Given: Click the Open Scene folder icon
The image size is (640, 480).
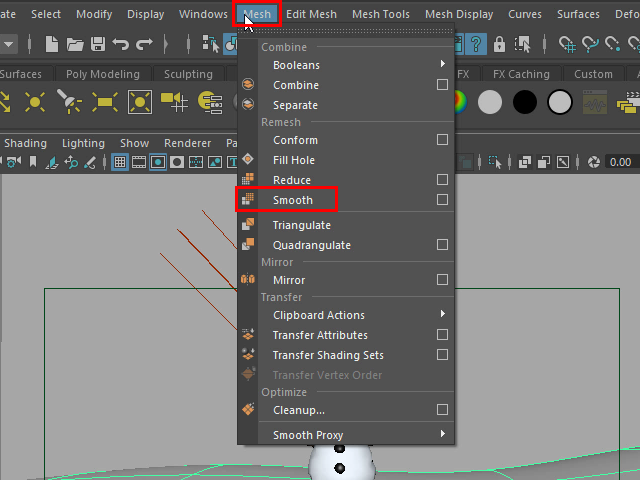Looking at the screenshot, I should (76, 45).
